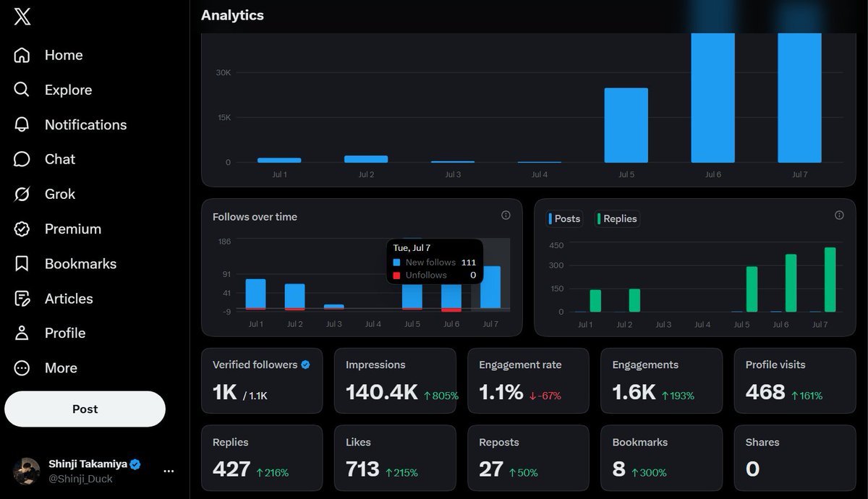Click the Articles icon in sidebar
The height and width of the screenshot is (499, 868).
[x=22, y=299]
